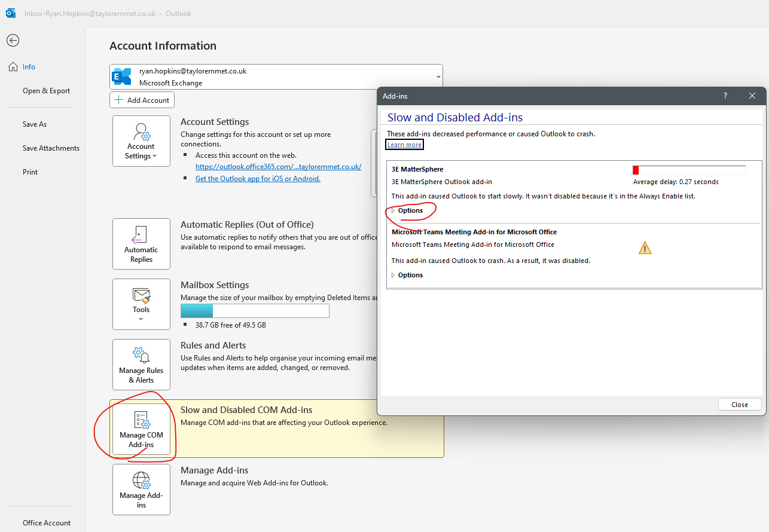
Task: Click the back arrow in the Outlook backstage
Action: tap(13, 41)
